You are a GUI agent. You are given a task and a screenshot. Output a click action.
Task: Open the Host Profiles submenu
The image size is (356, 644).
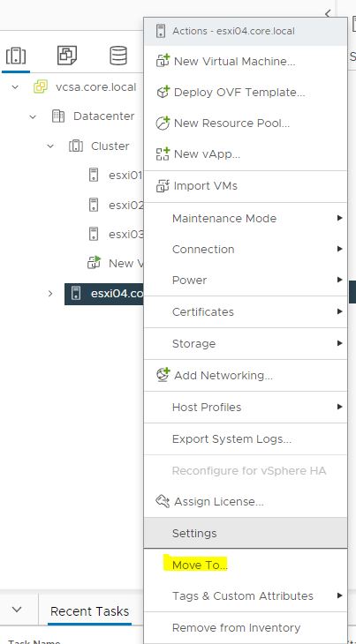pyautogui.click(x=246, y=407)
